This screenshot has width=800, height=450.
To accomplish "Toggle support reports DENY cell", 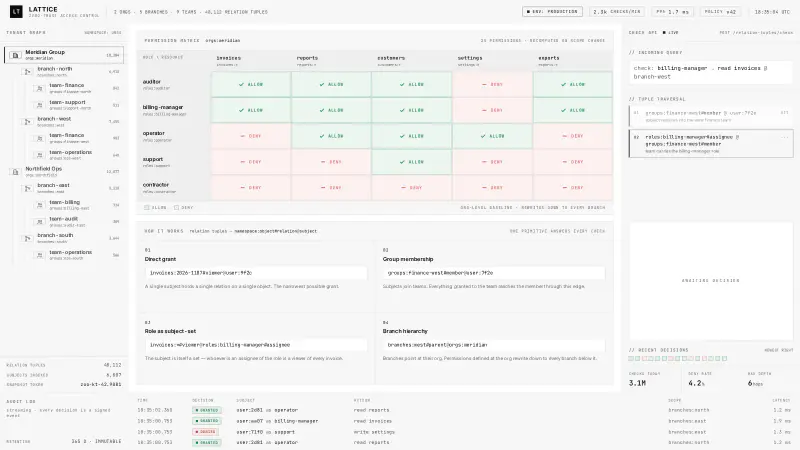I will (331, 162).
